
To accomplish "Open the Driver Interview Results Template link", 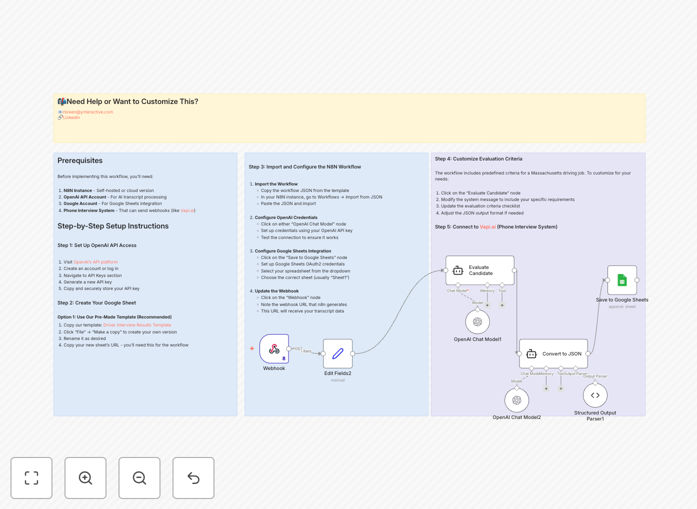I will 137,325.
